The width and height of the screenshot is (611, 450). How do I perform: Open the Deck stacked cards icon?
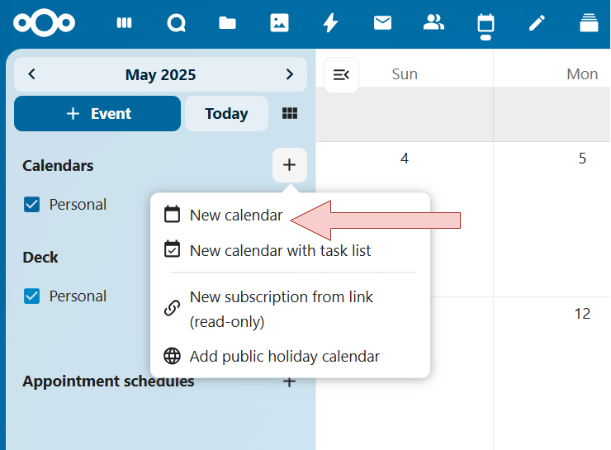click(x=589, y=22)
